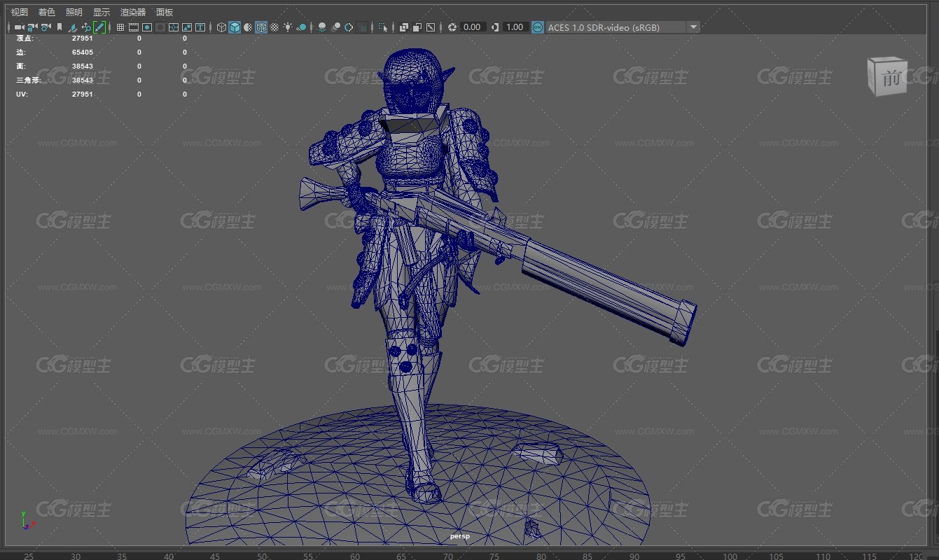Toggle the Film Gate display
939x560 pixels.
(134, 27)
